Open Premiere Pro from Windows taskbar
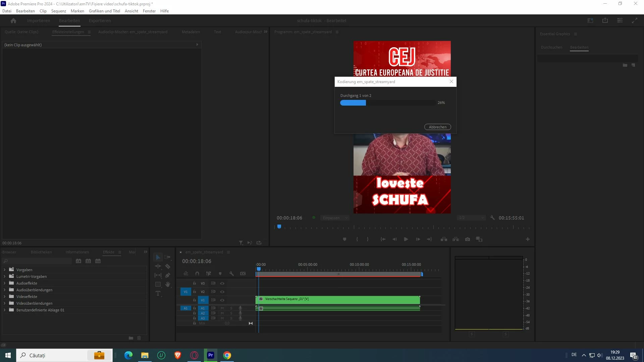 click(211, 355)
